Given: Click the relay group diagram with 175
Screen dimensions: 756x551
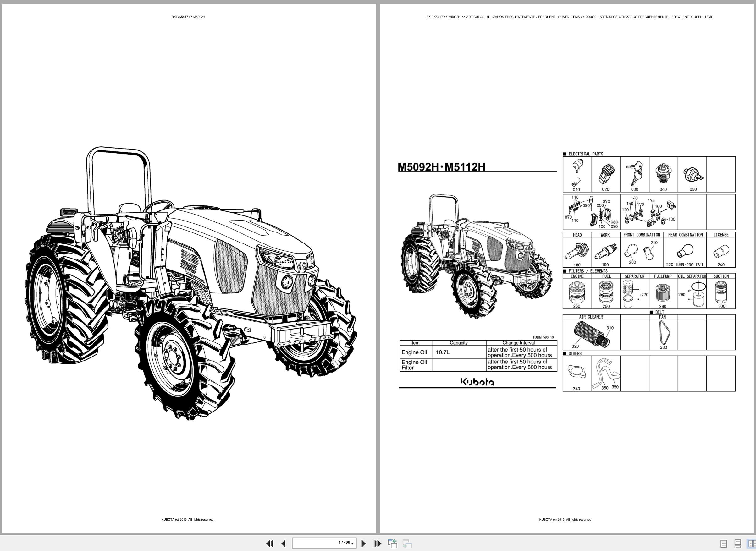Looking at the screenshot, I should pyautogui.click(x=649, y=212).
